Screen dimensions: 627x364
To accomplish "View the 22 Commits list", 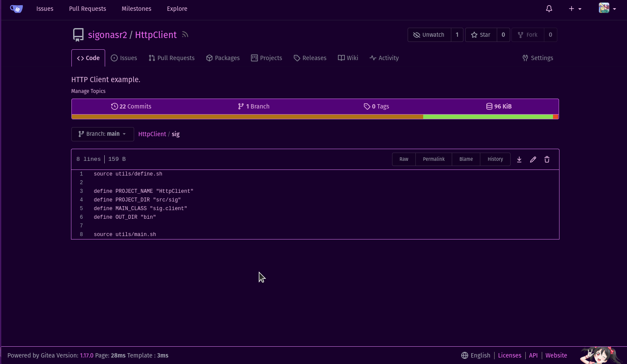I will [131, 106].
